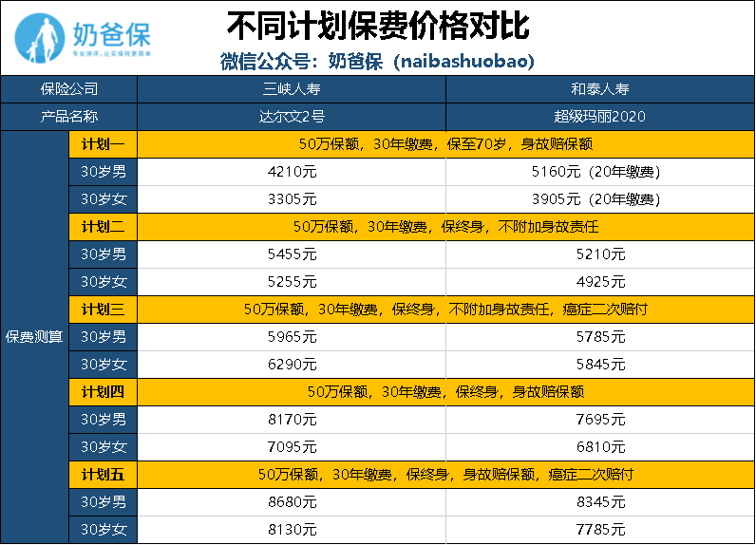Screen dimensions: 756x545
Task: Click the 超级玛丽2020 product cell
Action: (600, 117)
